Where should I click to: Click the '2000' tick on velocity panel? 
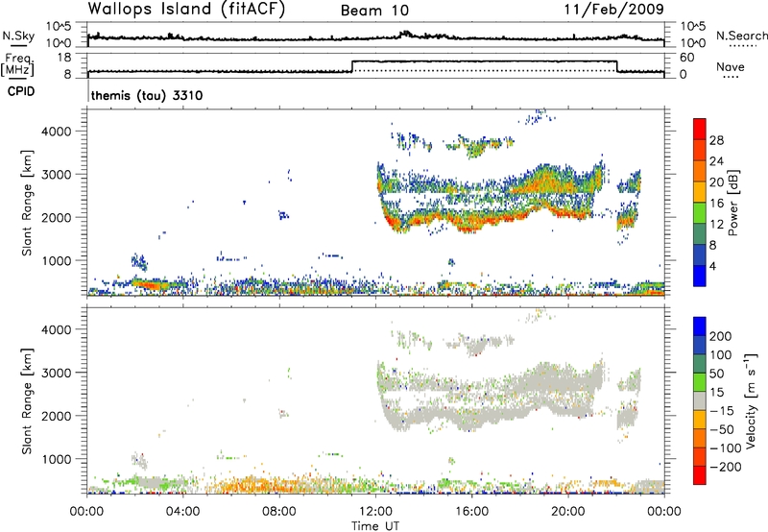57,416
